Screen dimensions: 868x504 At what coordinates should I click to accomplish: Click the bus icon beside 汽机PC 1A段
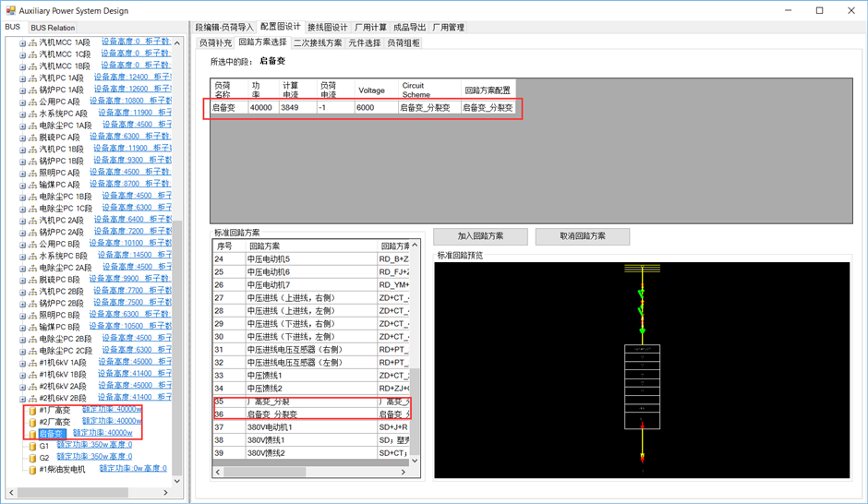tap(32, 78)
